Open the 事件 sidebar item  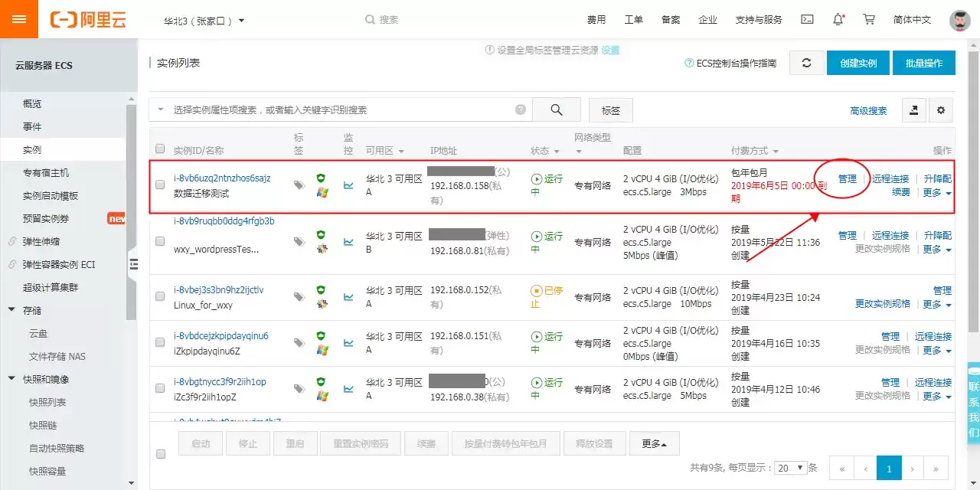32,126
